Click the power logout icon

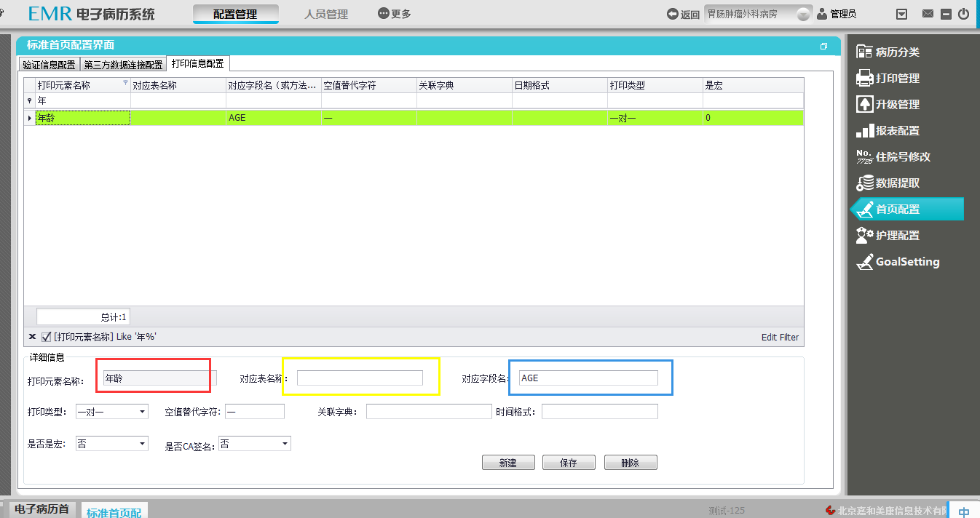click(x=964, y=14)
